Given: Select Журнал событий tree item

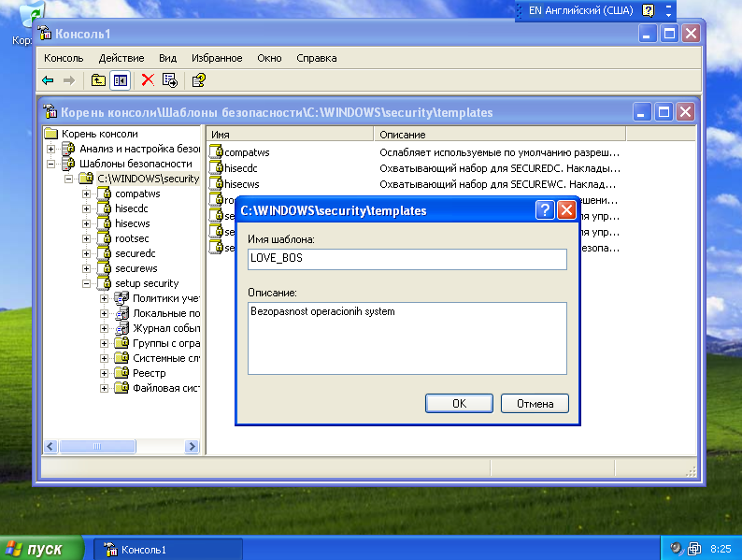Looking at the screenshot, I should tap(166, 328).
